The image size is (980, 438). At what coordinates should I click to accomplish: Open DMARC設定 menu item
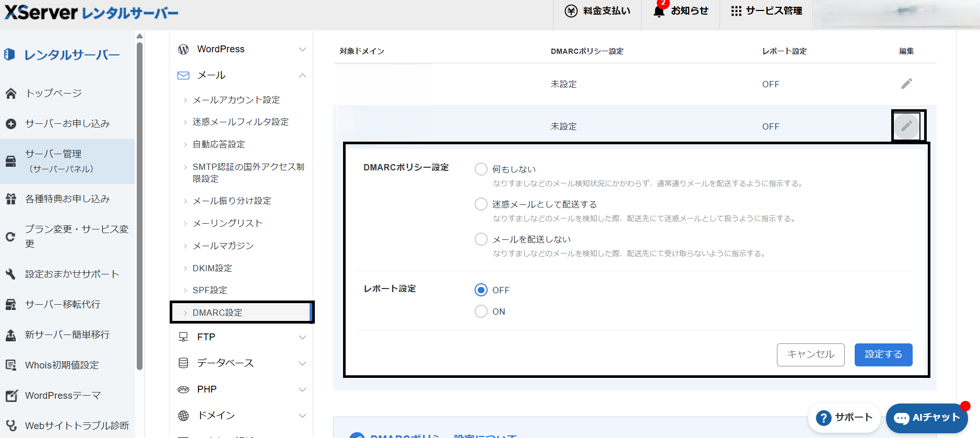pos(242,312)
